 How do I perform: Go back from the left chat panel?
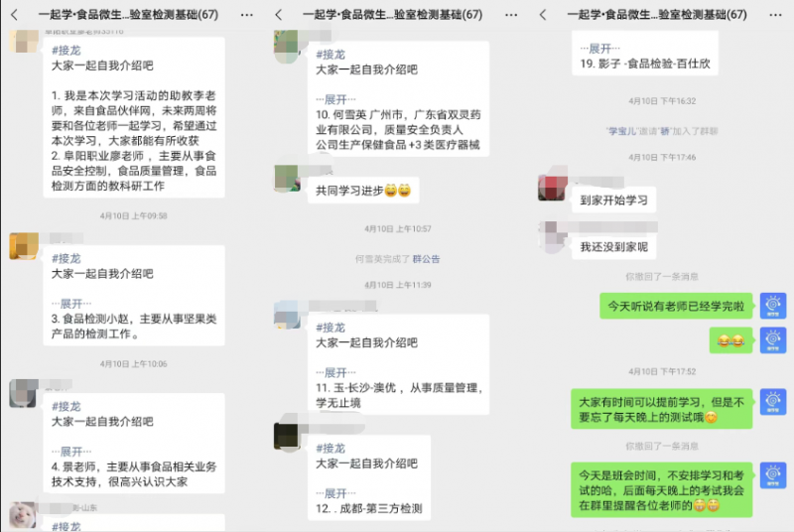[14, 15]
